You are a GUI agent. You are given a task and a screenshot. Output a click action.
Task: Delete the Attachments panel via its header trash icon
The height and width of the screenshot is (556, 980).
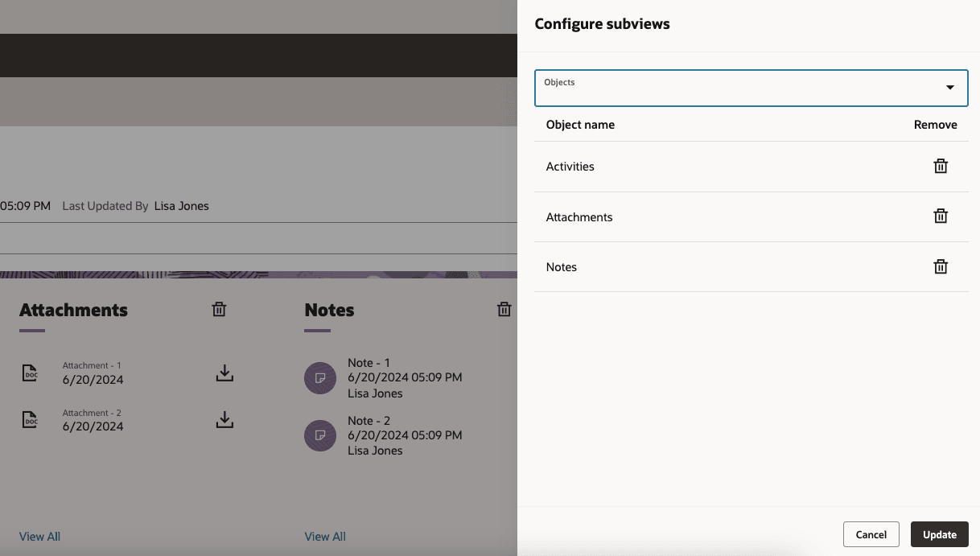(218, 309)
